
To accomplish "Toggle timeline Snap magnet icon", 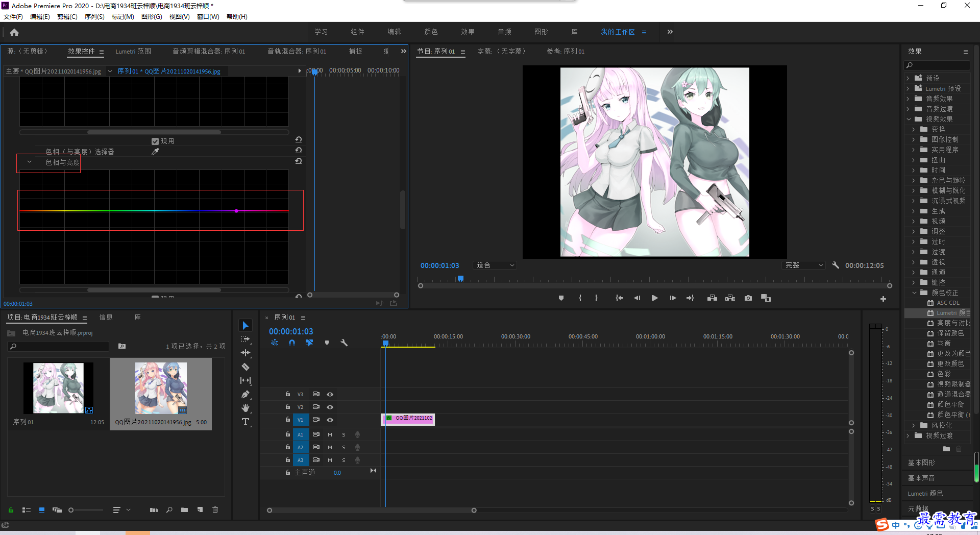I will tap(292, 343).
